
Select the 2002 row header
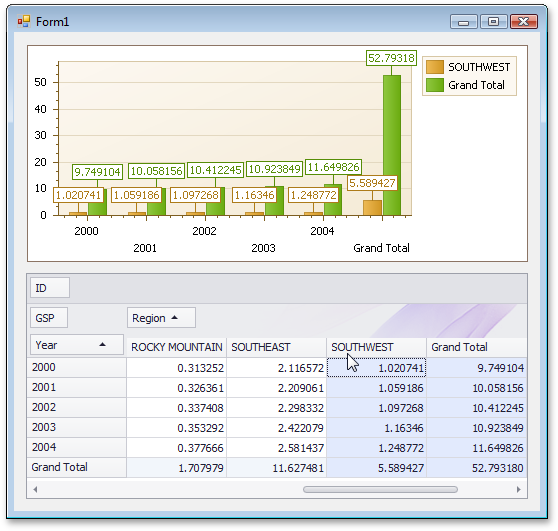(77, 407)
